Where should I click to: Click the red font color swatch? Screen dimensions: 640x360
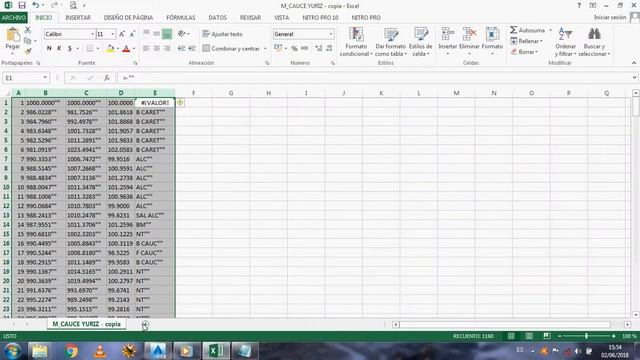pos(127,49)
